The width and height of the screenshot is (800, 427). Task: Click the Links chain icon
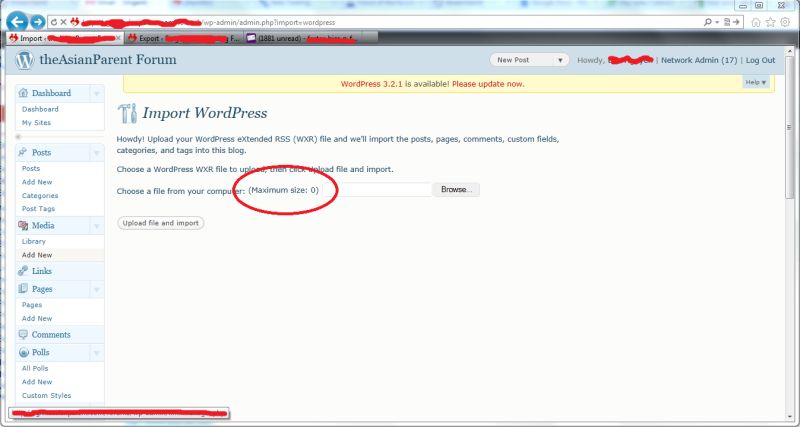click(x=23, y=271)
